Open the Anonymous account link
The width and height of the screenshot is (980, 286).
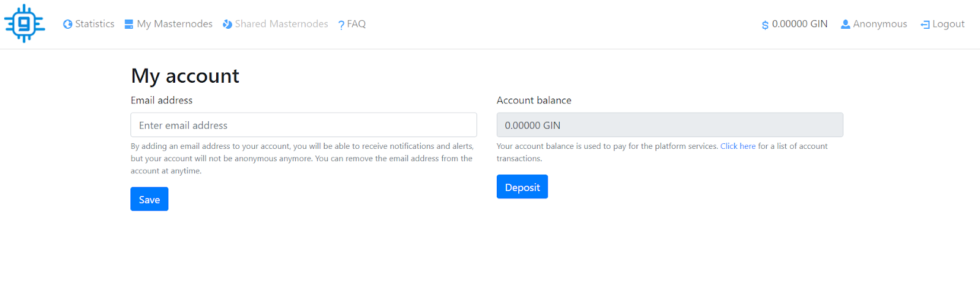click(x=880, y=24)
